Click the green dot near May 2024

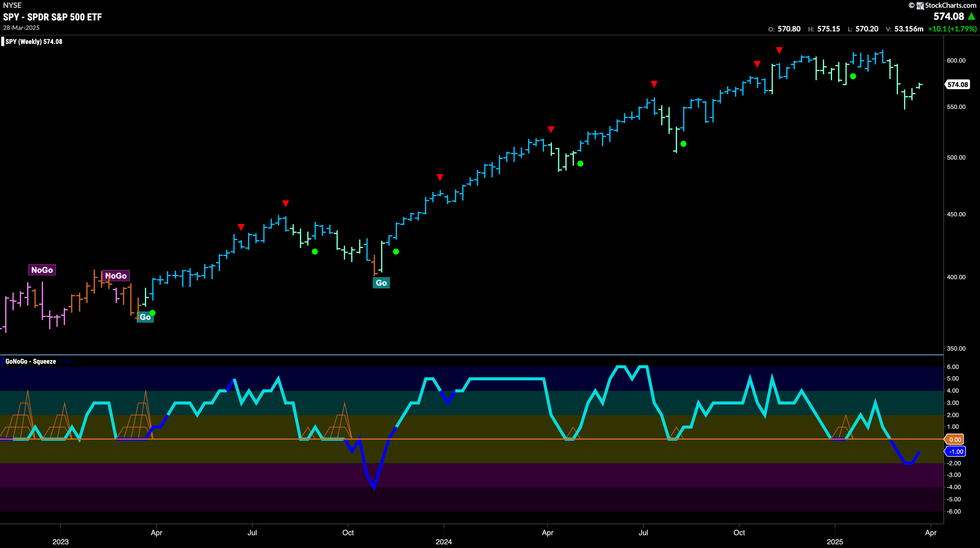tap(580, 164)
